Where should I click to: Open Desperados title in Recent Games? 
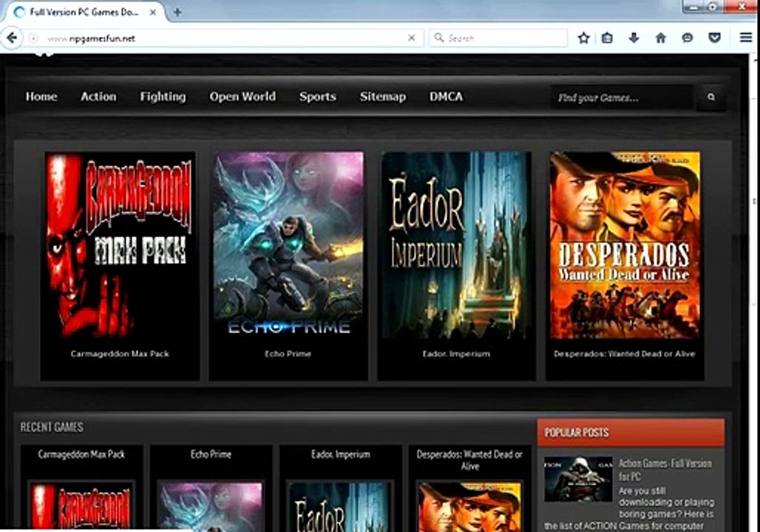pyautogui.click(x=469, y=460)
